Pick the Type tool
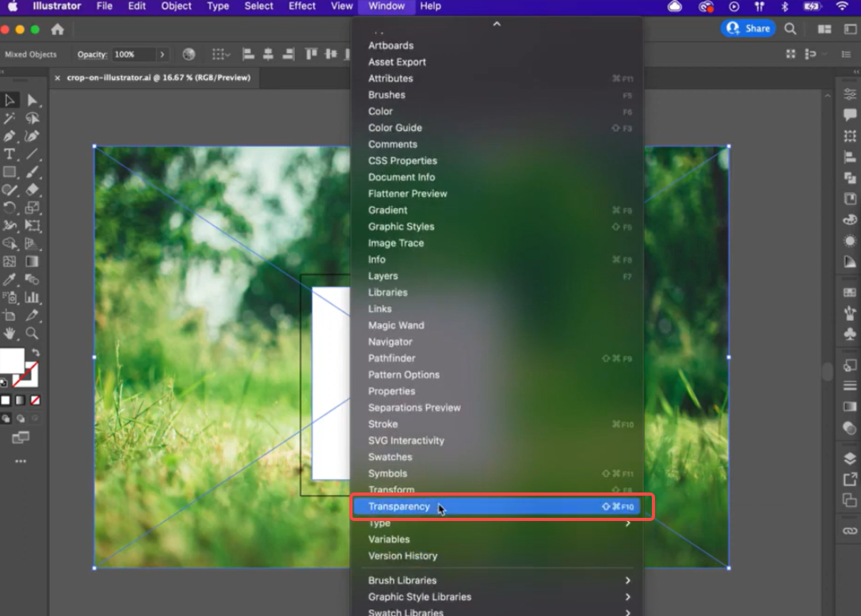 click(x=10, y=154)
